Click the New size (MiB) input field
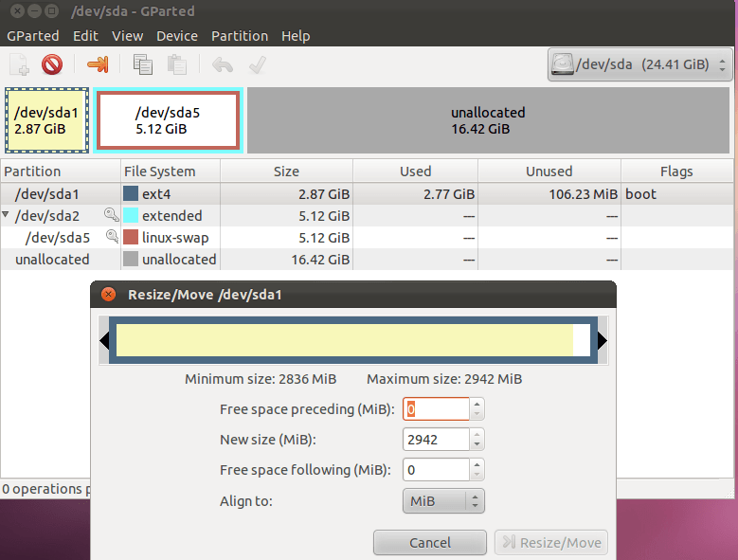Viewport: 738px width, 560px height. tap(436, 440)
